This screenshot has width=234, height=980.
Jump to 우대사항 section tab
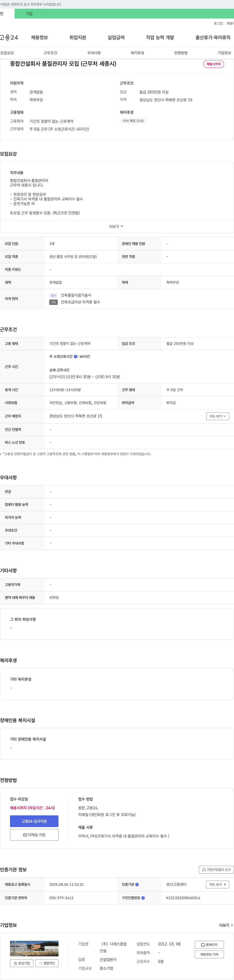(x=94, y=53)
